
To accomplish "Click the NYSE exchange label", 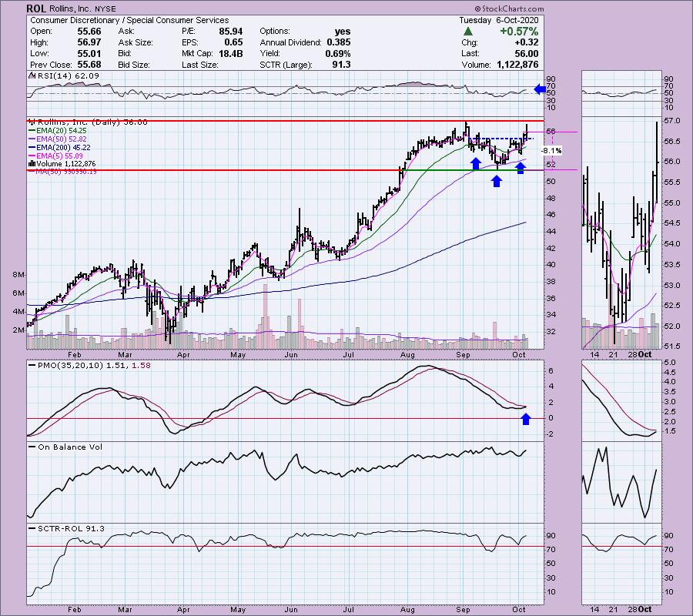I will pos(105,8).
